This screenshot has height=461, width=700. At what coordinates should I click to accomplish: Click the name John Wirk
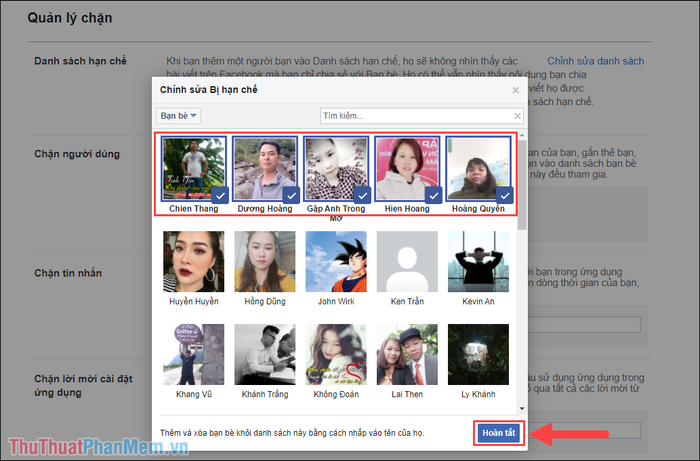pyautogui.click(x=336, y=302)
